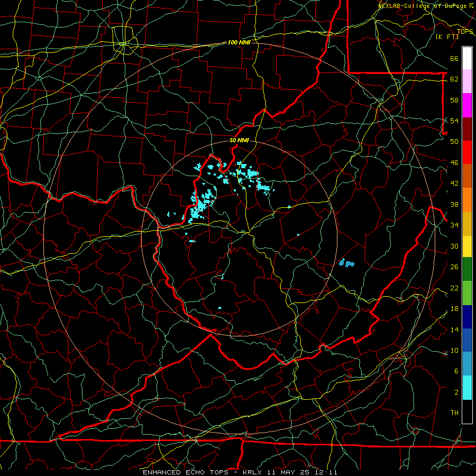Click the dark orange legend swatch

click(467, 176)
